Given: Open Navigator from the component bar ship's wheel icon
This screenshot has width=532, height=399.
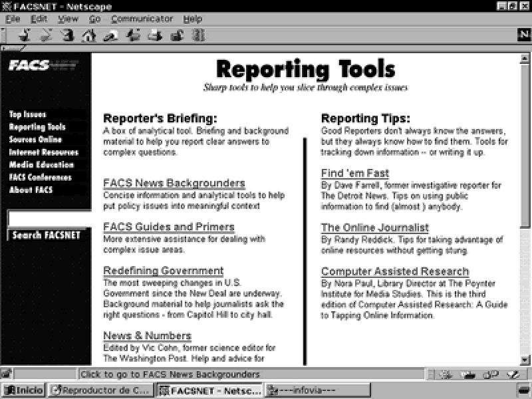Looking at the screenshot, I should pyautogui.click(x=446, y=374).
